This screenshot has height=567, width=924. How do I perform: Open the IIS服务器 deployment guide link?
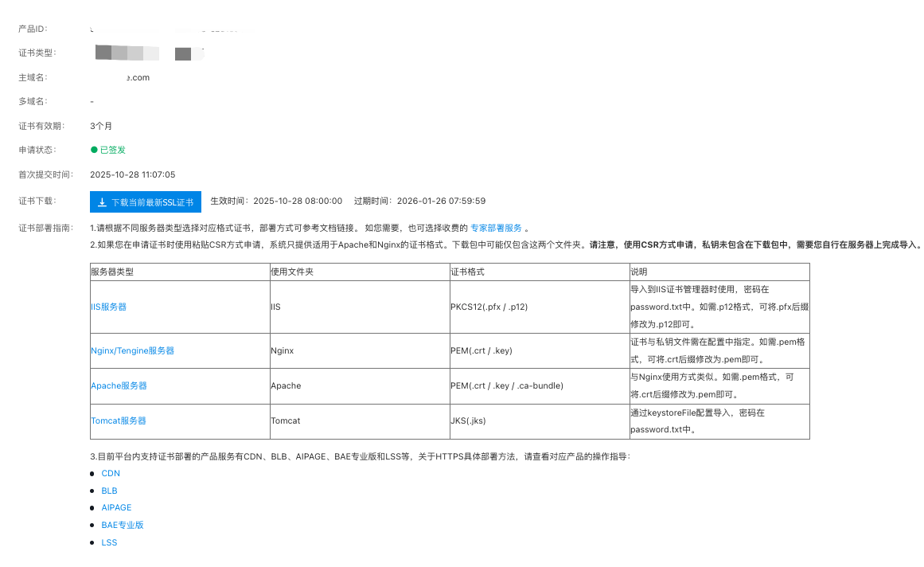point(108,307)
